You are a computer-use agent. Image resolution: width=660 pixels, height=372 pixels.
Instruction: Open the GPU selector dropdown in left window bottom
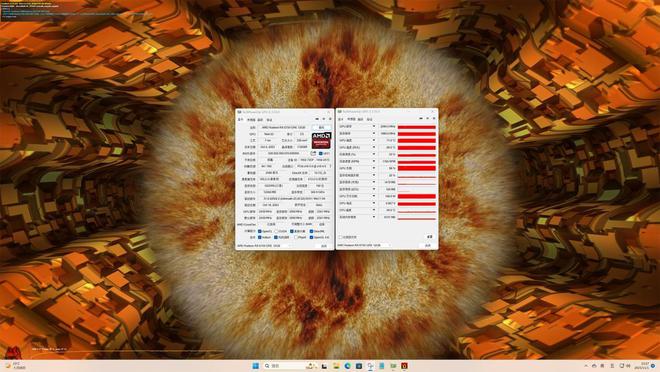[x=264, y=246]
